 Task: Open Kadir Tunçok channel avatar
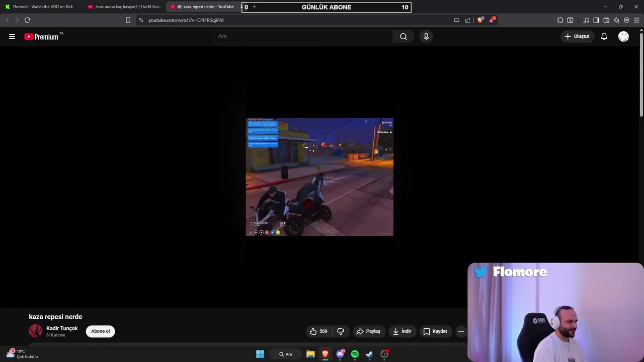pos(35,331)
